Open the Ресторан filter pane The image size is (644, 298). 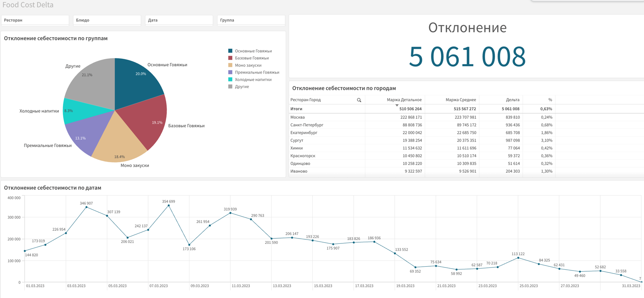point(35,20)
